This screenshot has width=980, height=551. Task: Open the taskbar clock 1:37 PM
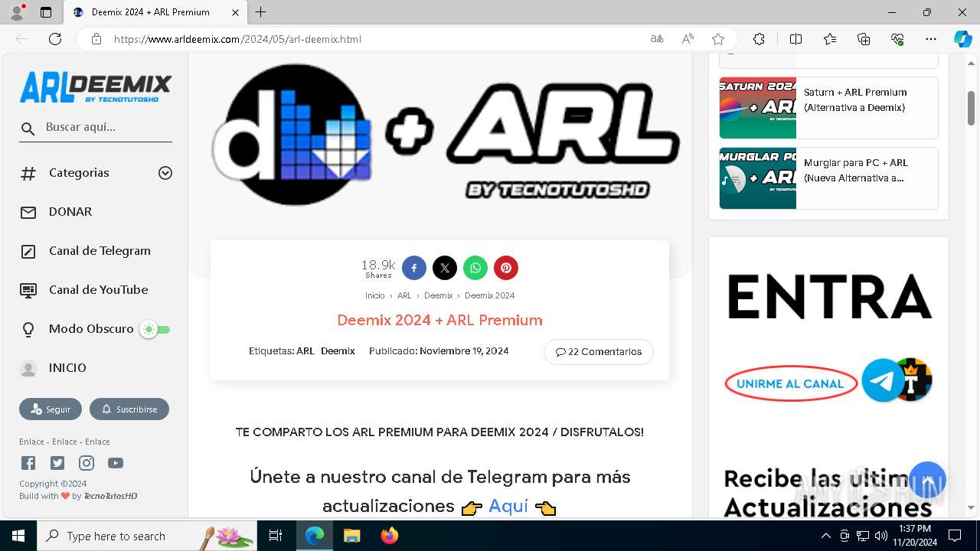(x=914, y=536)
